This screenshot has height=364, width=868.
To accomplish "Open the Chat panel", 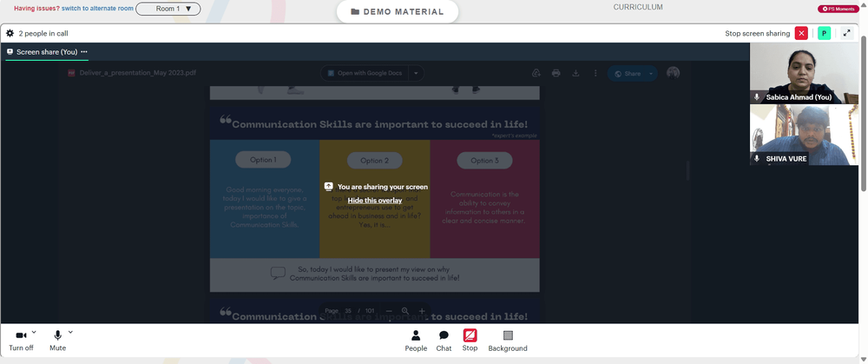I will pos(444,341).
